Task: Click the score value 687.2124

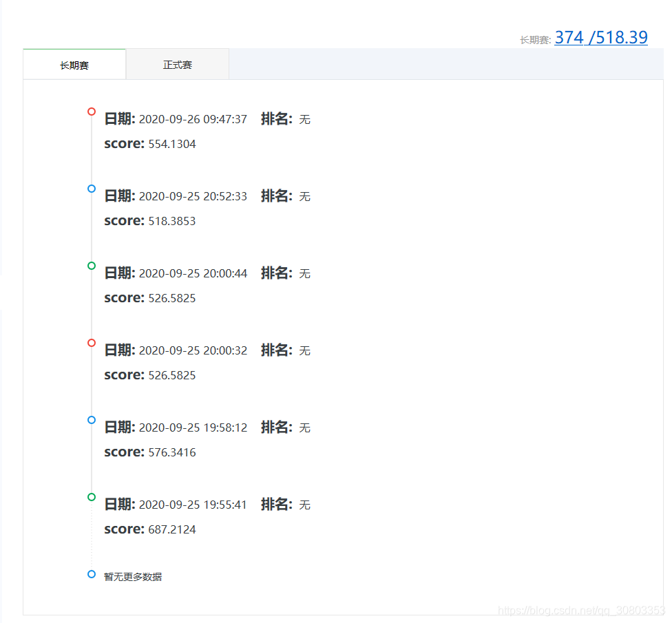Action: pos(172,529)
